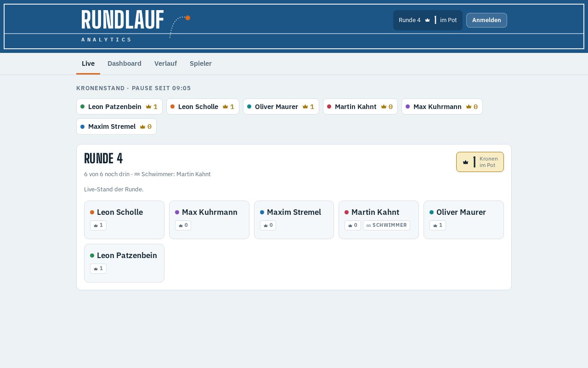Switch to the Dashboard tab
Screen dimensions: 588x368
124,63
